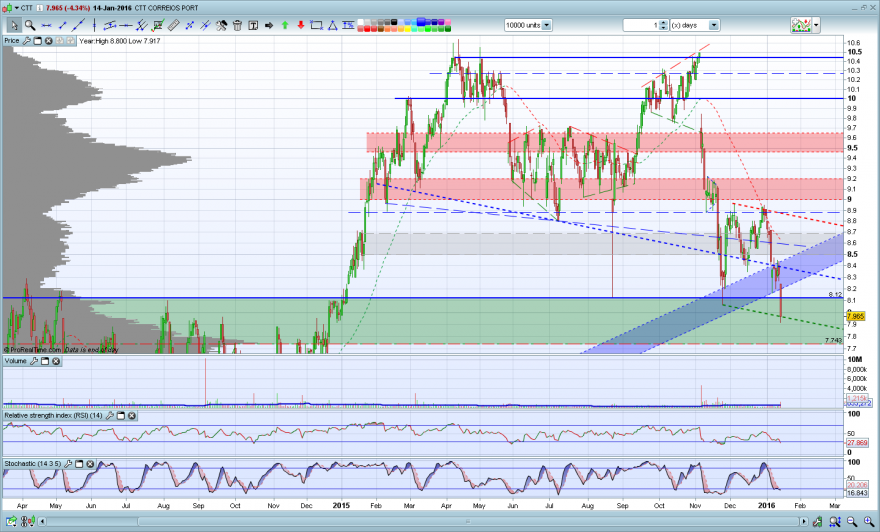
Task: Click the horizontal chart scrollbar thumb
Action: [467, 521]
